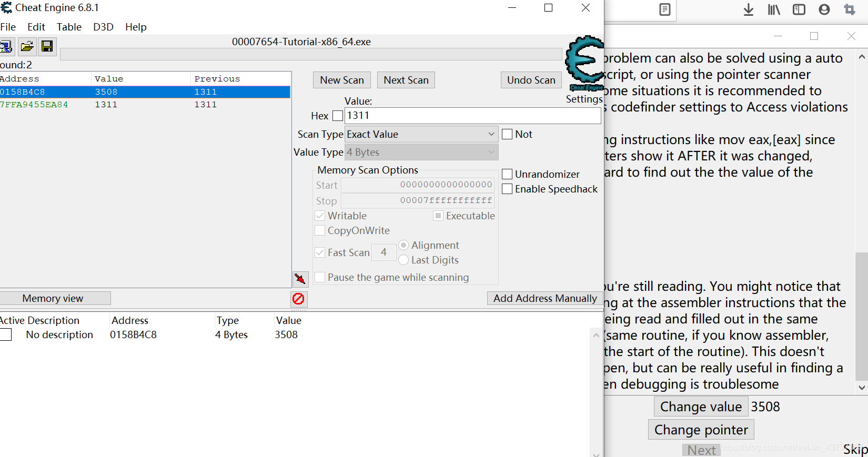Click into the scan Value input field

(x=473, y=116)
